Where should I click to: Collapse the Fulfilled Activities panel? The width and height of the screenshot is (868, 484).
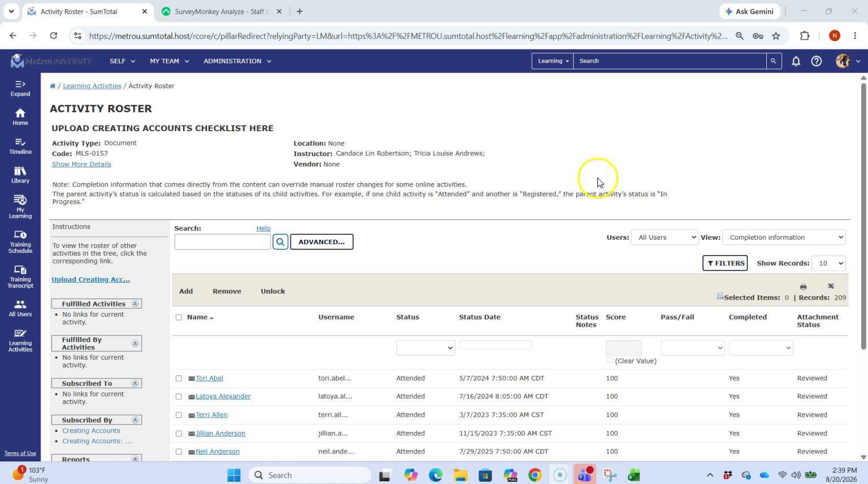tap(135, 304)
